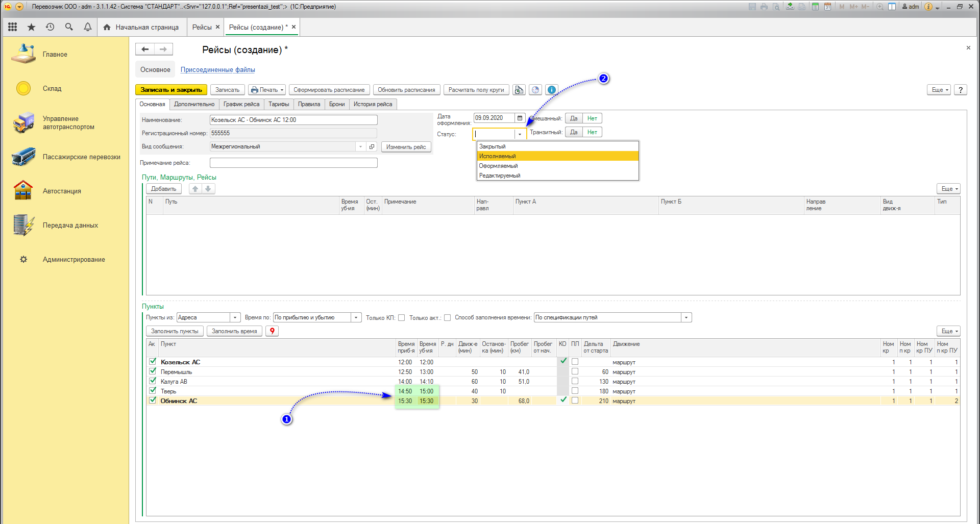Open the Присоединенные файлы link
Viewport: 980px width, 524px height.
(217, 70)
